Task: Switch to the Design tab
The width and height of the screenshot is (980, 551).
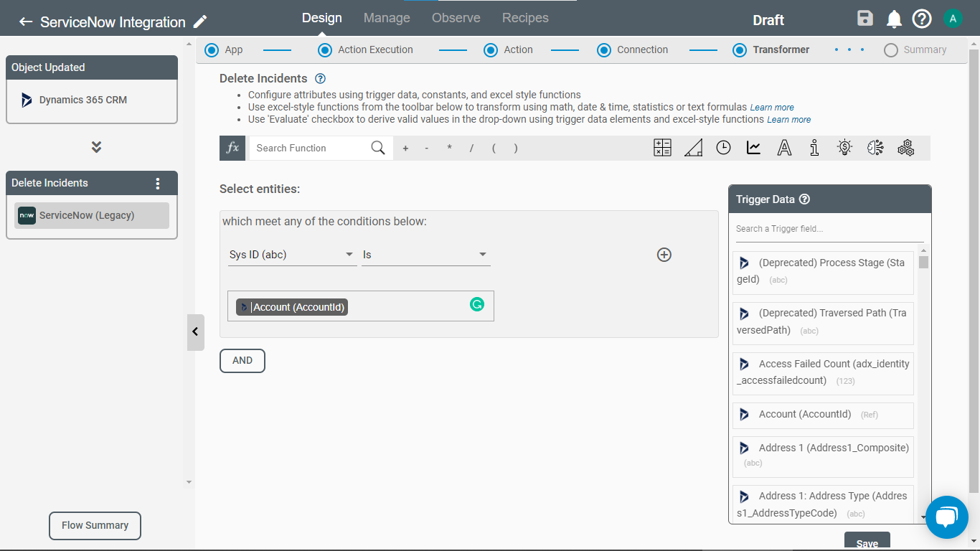Action: coord(322,18)
